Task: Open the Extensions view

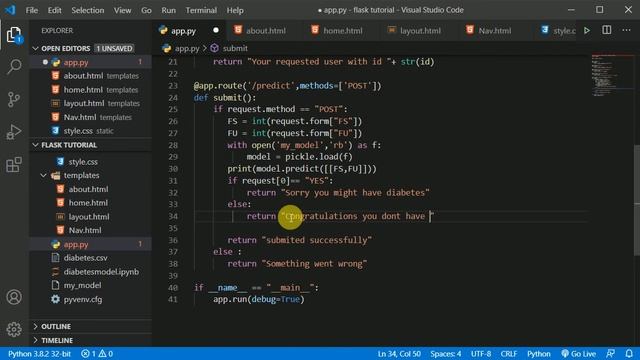Action: click(x=14, y=164)
